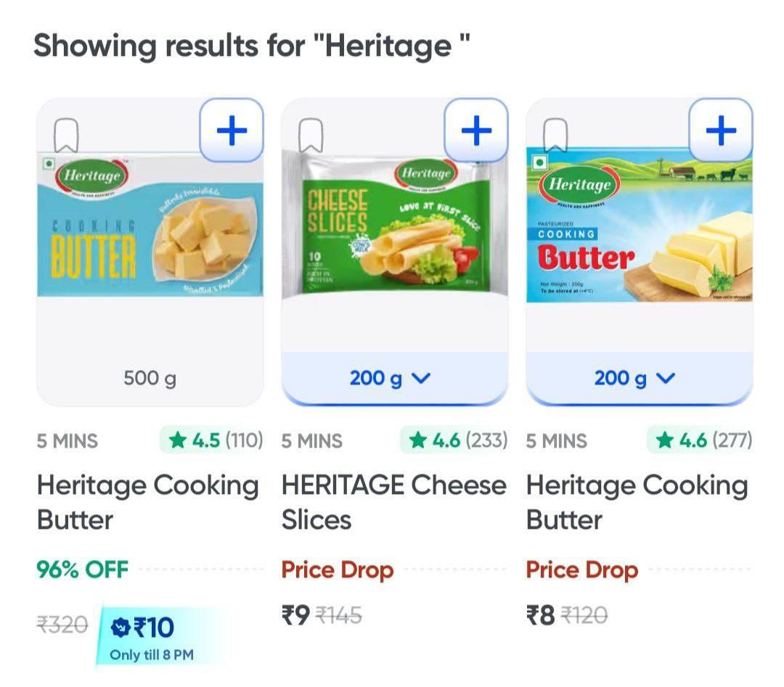Add 500 g Heritage Cooking Butter to cart
Viewport: 784px width, 687px height.
[232, 131]
